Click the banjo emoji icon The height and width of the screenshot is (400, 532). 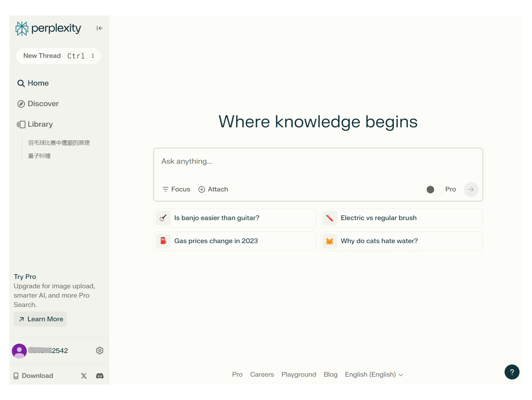tap(163, 218)
